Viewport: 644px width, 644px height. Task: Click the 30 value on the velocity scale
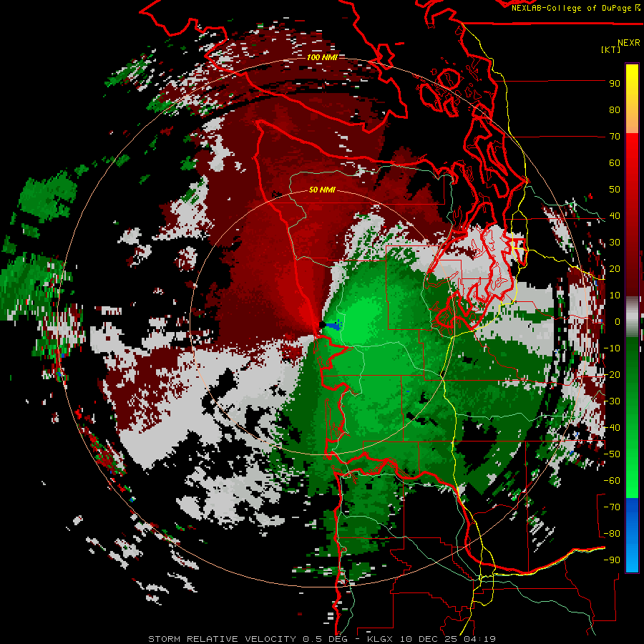click(615, 243)
